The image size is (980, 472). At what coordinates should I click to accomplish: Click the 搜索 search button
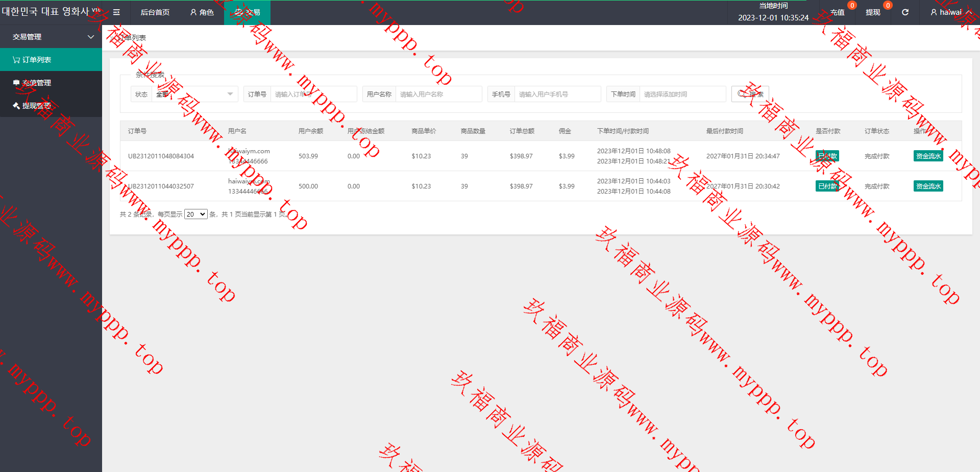(x=750, y=94)
